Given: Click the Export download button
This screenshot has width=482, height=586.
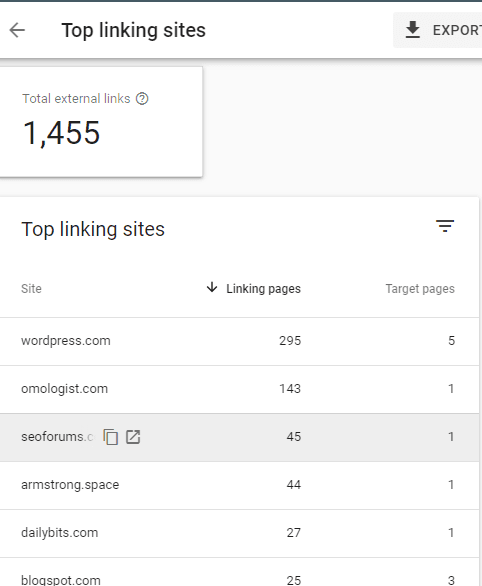Looking at the screenshot, I should point(438,30).
